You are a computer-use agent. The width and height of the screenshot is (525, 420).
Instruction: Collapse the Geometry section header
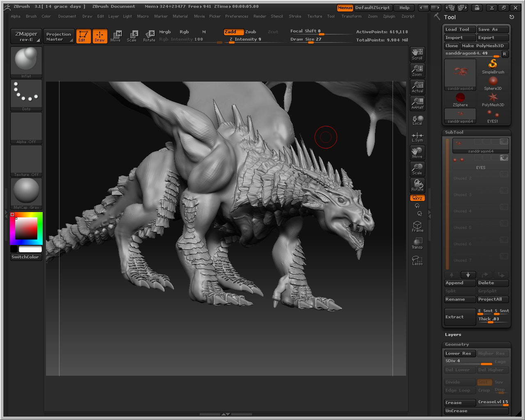pos(457,345)
